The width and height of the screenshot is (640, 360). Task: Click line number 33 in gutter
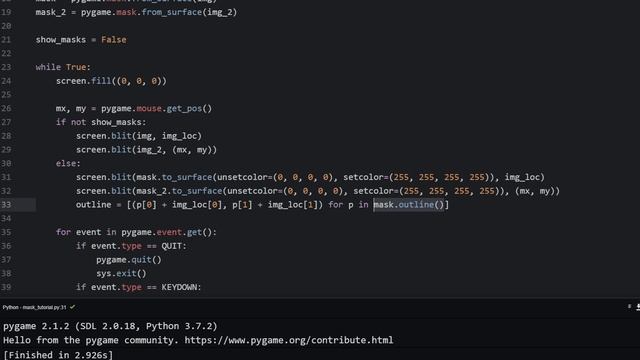click(x=6, y=204)
